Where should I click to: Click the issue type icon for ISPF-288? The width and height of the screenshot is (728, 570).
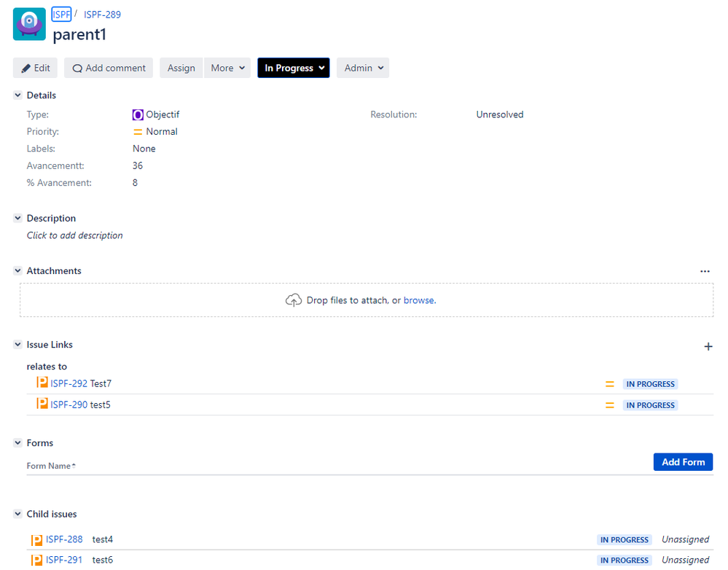(x=36, y=540)
